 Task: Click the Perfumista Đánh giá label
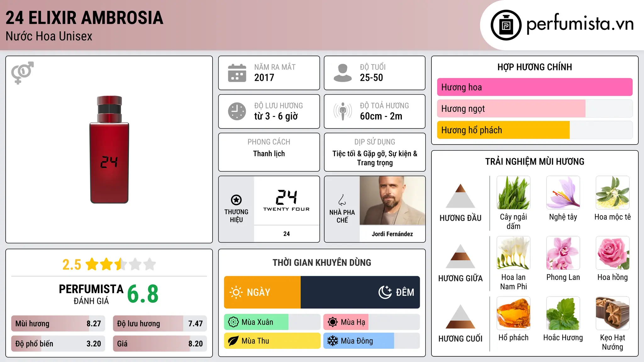(91, 294)
